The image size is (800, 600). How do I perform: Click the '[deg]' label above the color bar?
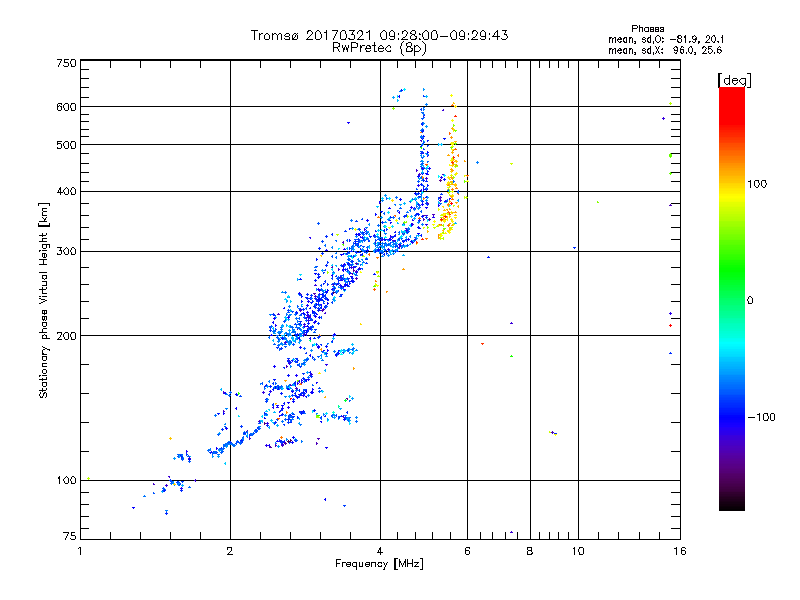click(x=734, y=80)
